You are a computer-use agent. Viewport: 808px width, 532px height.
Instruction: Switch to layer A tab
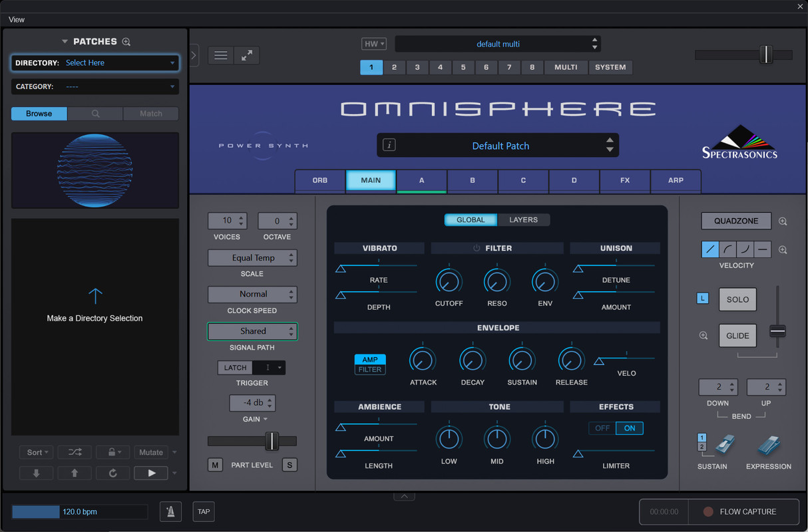click(421, 180)
